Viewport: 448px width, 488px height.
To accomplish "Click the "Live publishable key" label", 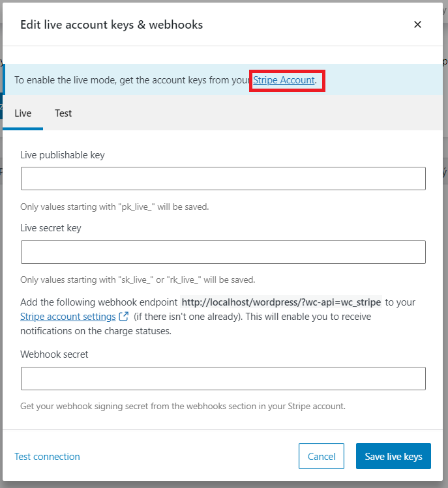I will (x=63, y=155).
